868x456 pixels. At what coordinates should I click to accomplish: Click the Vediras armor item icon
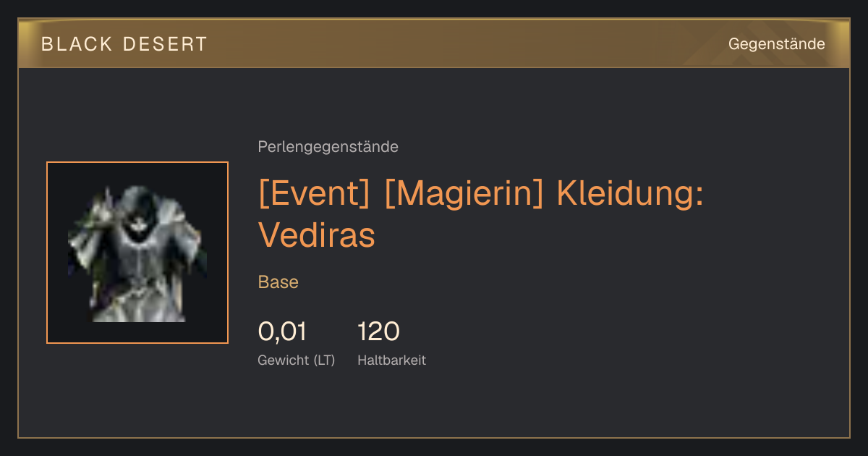137,253
